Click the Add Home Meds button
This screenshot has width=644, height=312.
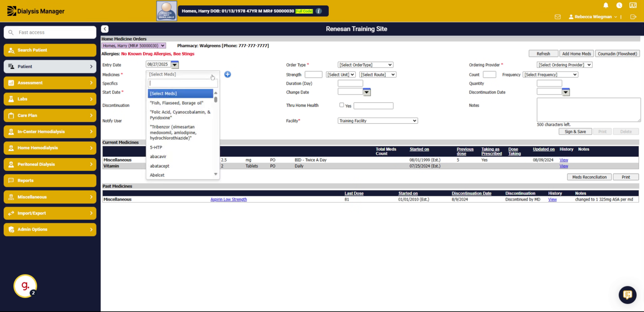(576, 54)
